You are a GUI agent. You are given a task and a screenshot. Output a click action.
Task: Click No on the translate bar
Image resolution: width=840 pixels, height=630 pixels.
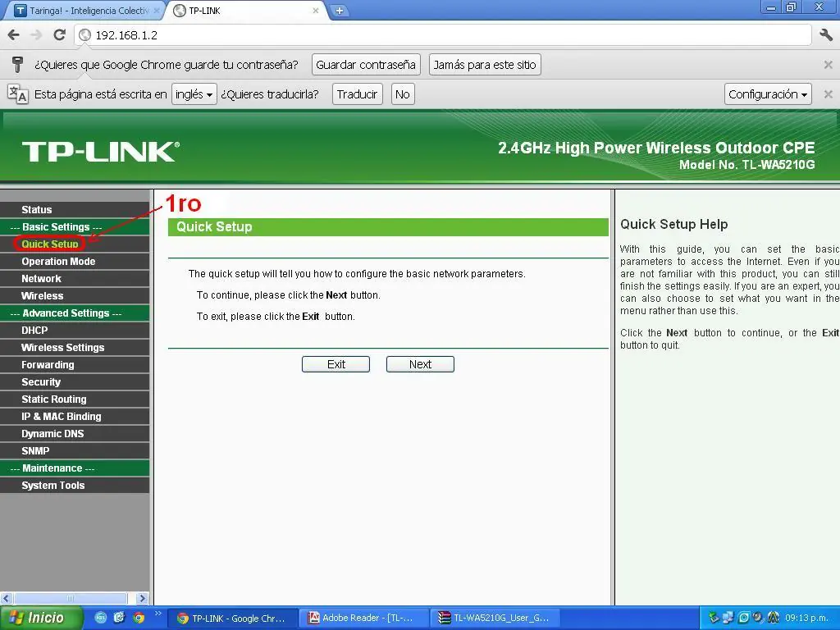[x=402, y=94]
